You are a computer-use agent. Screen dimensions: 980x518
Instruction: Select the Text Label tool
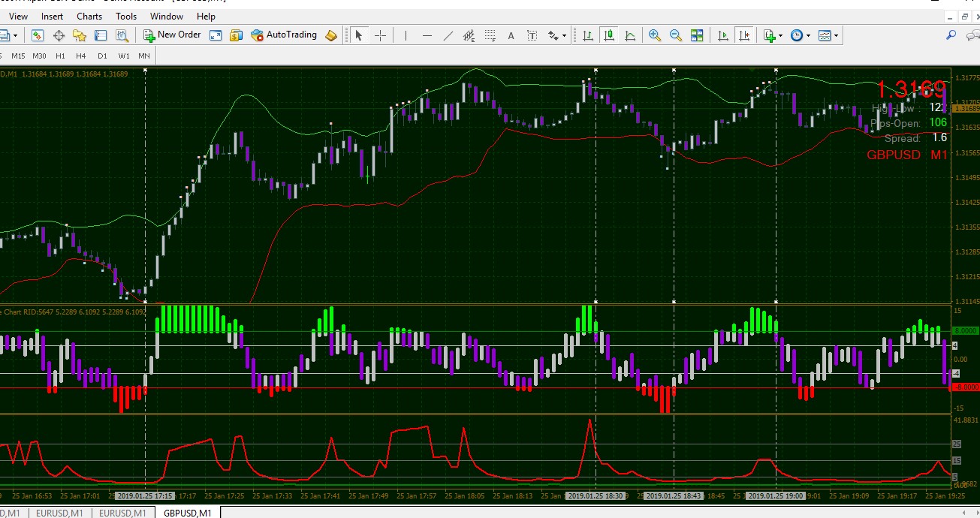tap(532, 35)
